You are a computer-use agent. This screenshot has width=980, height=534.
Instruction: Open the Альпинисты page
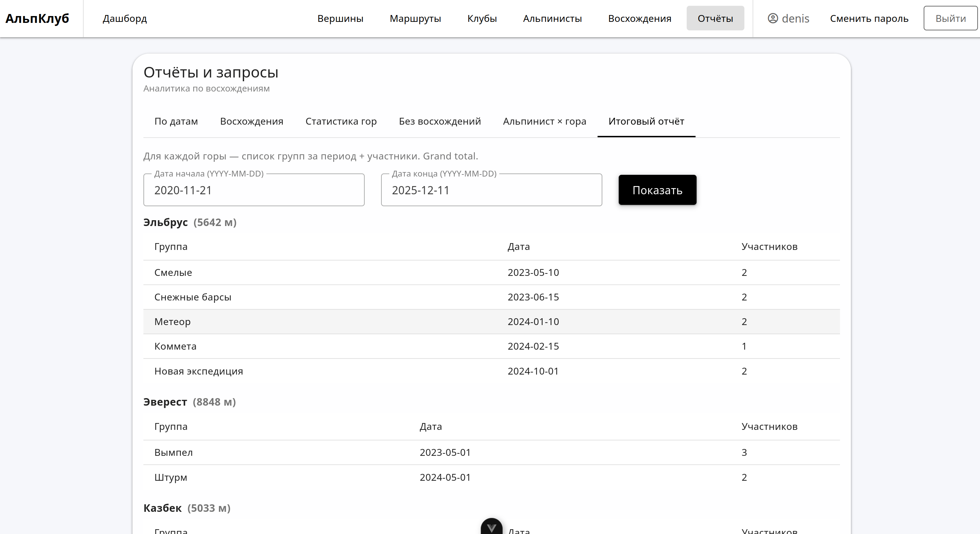coord(552,18)
